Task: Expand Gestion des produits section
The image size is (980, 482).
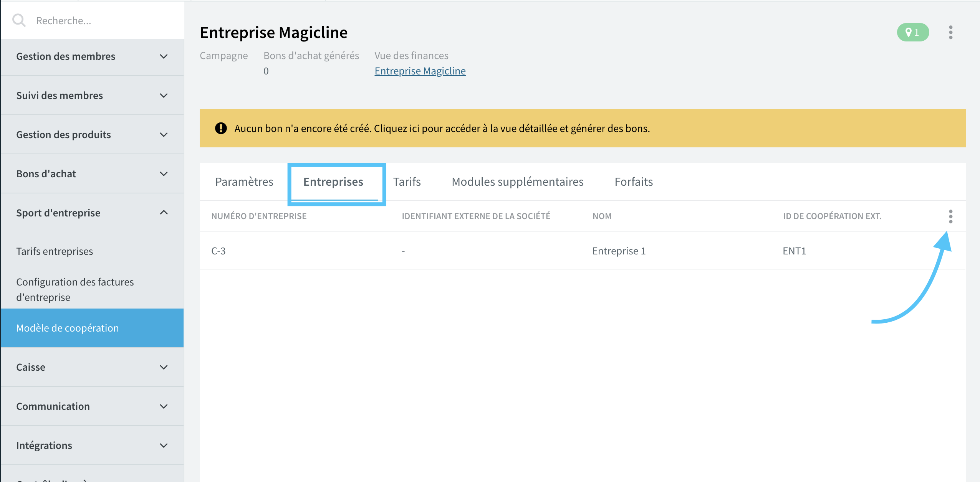Action: [x=92, y=135]
